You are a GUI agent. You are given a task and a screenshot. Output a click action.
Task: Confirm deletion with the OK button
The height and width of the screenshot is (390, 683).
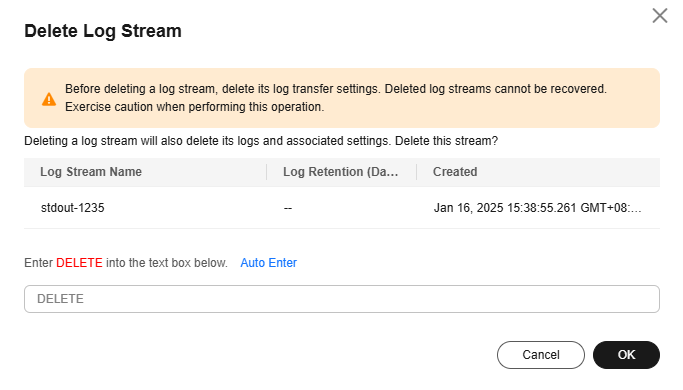click(x=626, y=355)
